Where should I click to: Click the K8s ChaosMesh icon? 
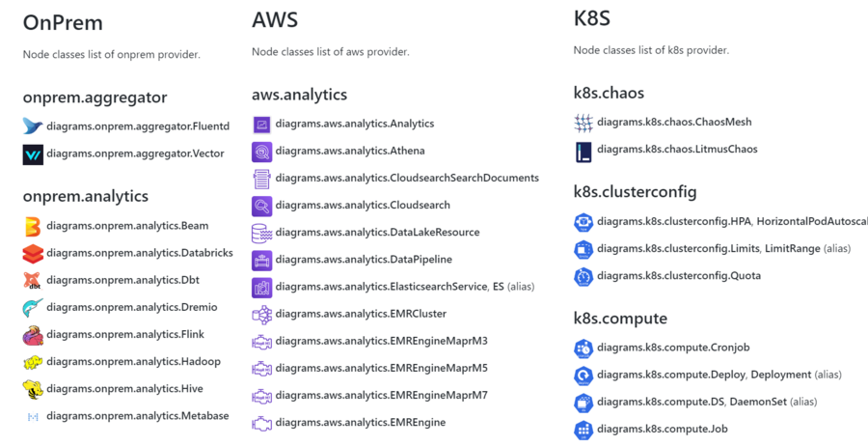pos(583,123)
